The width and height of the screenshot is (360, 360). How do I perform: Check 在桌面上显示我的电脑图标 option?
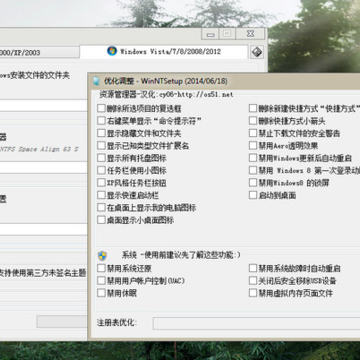[101, 208]
